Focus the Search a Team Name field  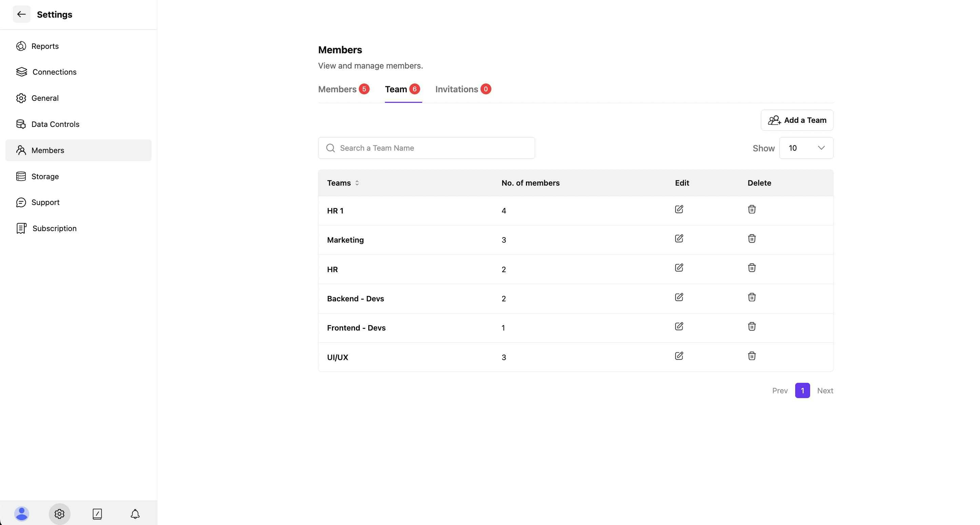(426, 148)
